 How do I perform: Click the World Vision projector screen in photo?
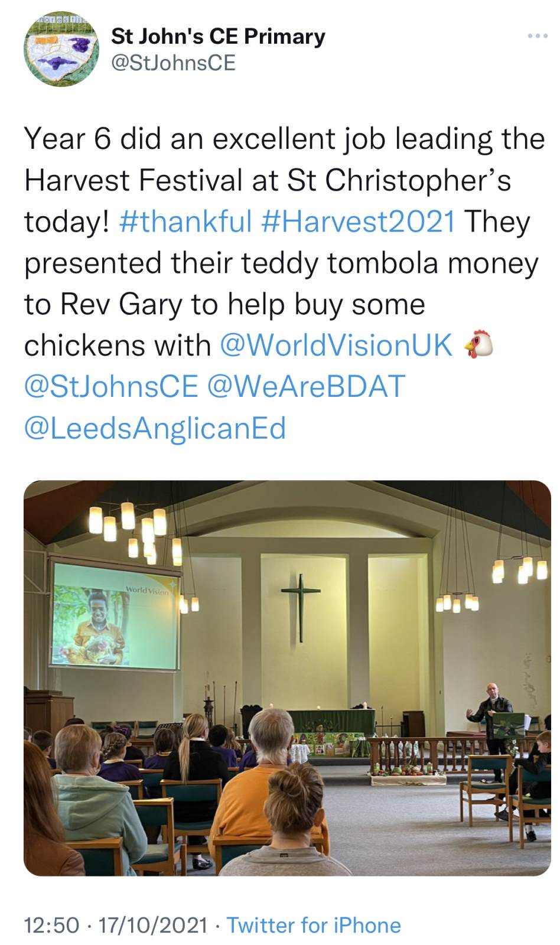[x=115, y=616]
